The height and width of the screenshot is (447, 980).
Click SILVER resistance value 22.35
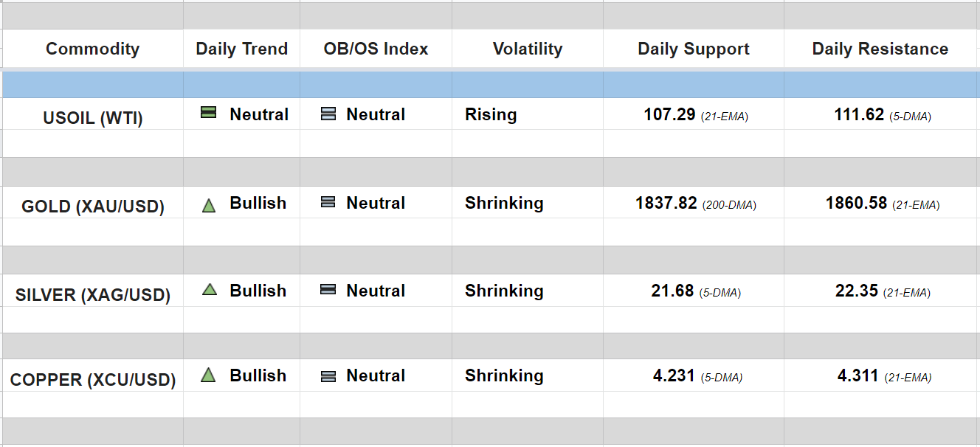pos(857,291)
